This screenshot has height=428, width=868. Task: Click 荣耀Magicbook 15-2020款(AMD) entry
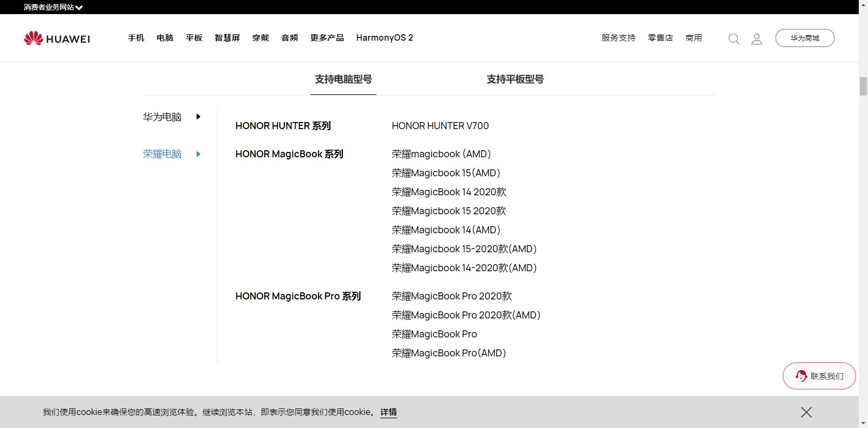tap(464, 249)
